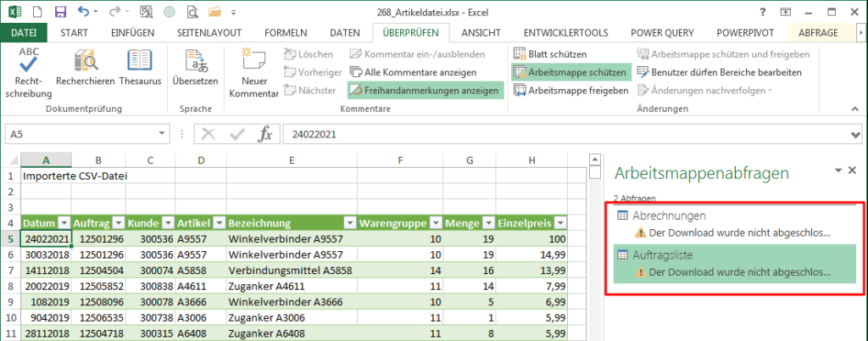Switch to the POWERPIVOT tab
The width and height of the screenshot is (868, 341).
[x=745, y=33]
